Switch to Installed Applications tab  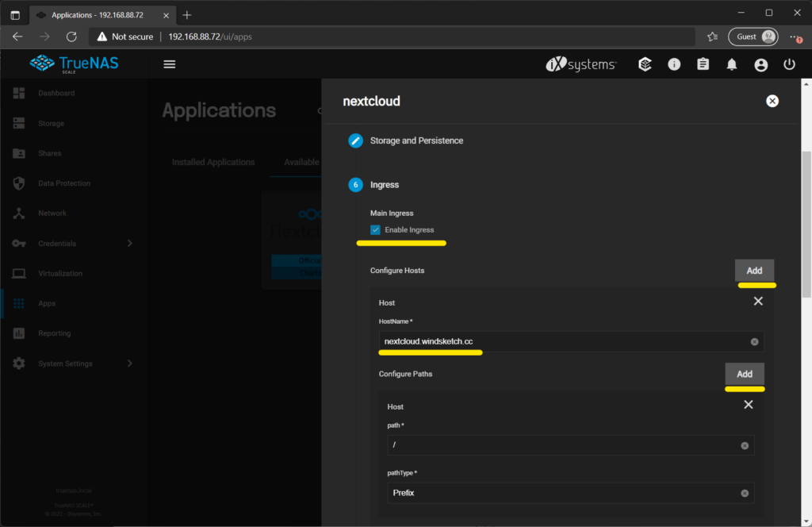[213, 162]
